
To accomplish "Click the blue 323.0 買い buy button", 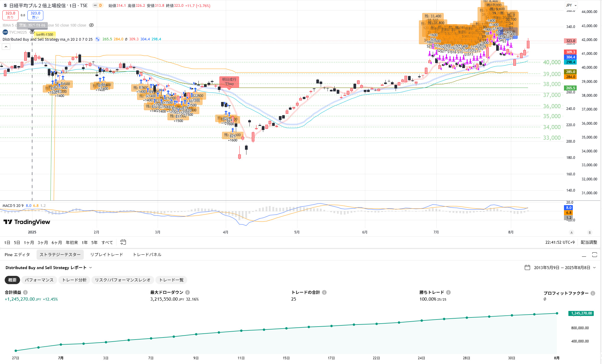I will [x=35, y=15].
